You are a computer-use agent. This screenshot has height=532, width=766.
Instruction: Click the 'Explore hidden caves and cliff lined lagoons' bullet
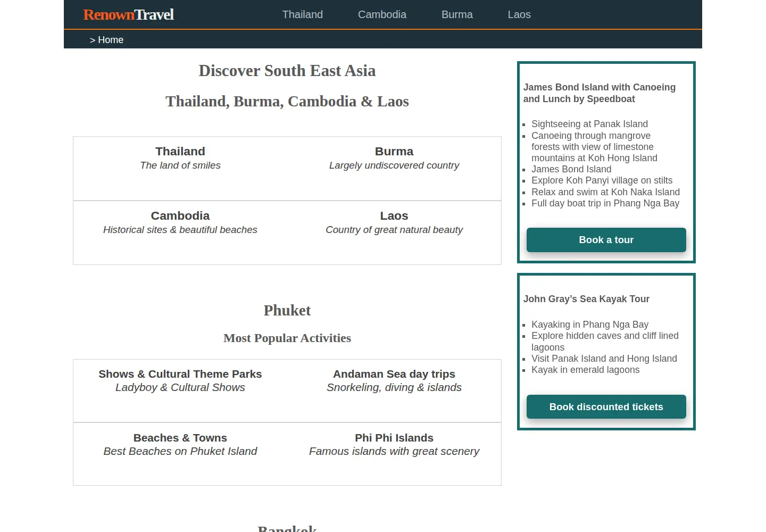click(x=605, y=342)
